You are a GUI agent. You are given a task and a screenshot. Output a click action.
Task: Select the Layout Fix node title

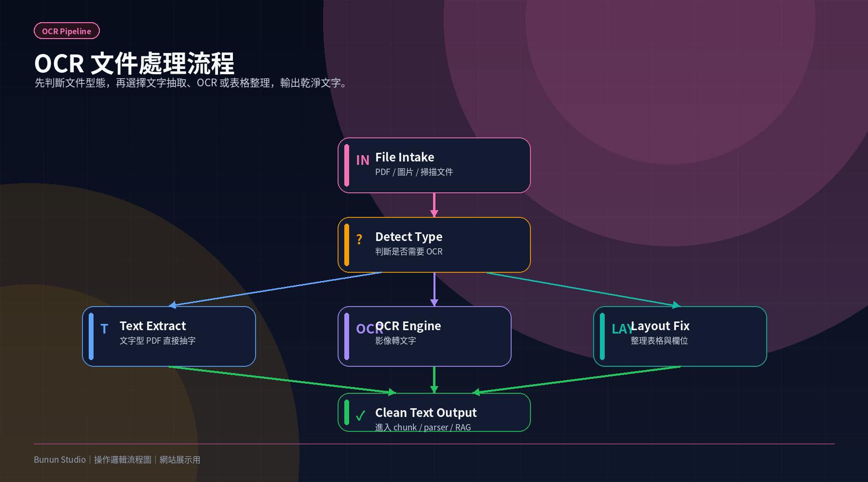[x=660, y=326]
